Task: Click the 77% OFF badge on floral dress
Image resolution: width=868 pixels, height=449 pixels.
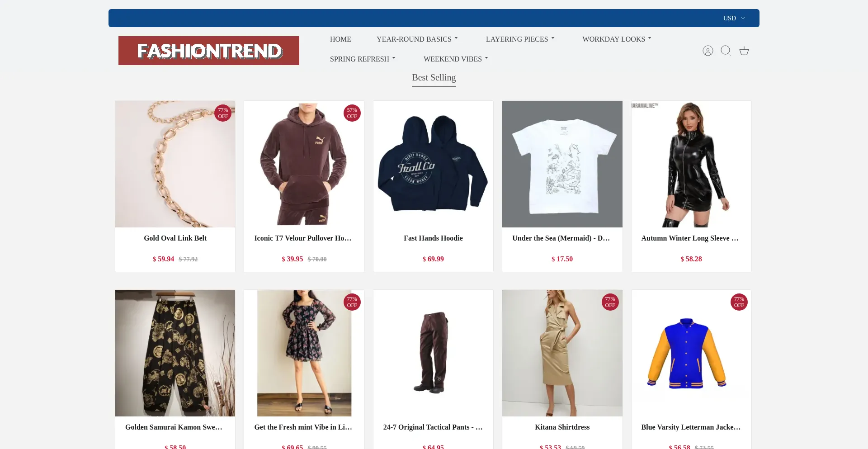Action: (352, 302)
